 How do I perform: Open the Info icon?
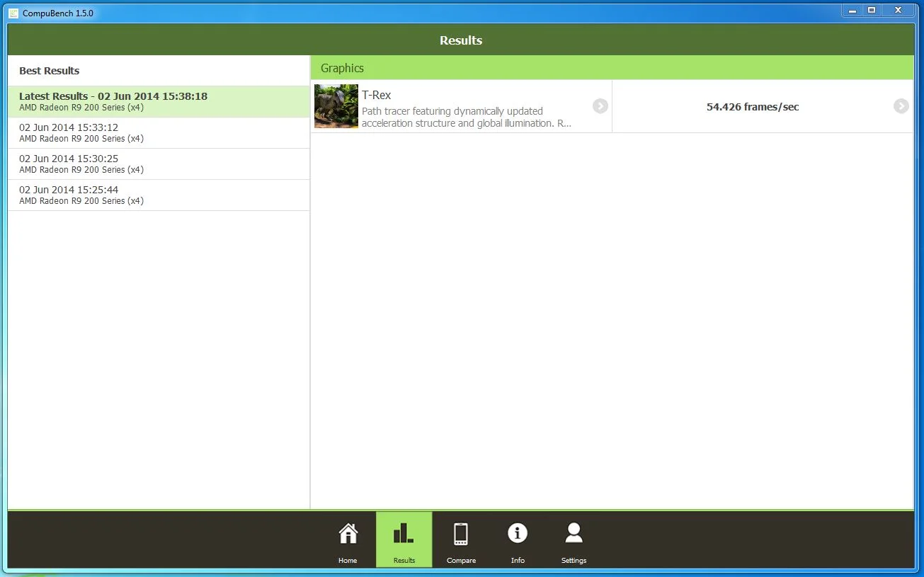coord(518,533)
